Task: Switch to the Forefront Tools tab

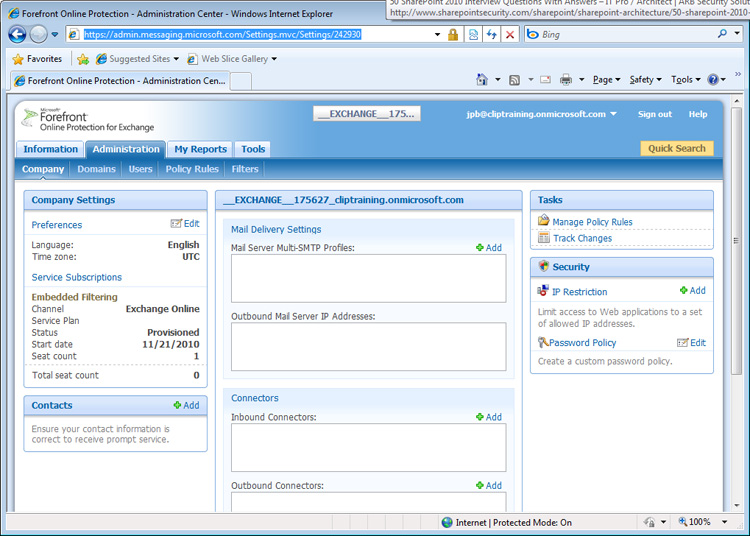Action: click(253, 149)
